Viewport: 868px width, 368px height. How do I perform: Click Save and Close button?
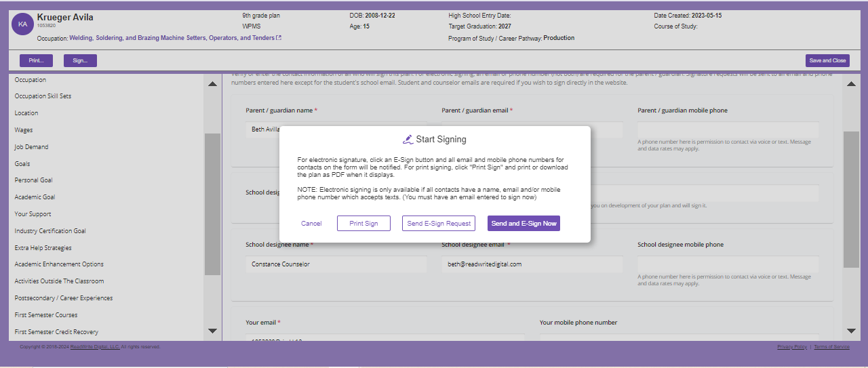click(x=827, y=60)
